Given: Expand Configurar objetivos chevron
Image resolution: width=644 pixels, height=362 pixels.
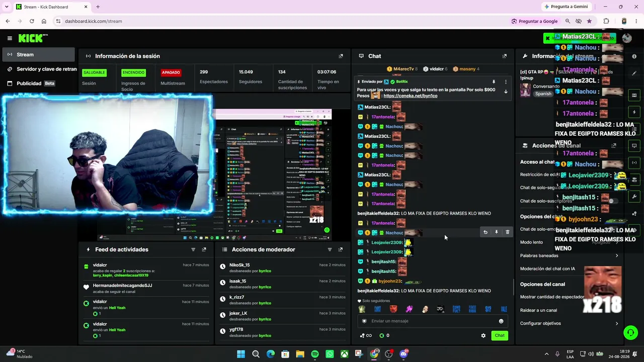Looking at the screenshot, I should 617,323.
